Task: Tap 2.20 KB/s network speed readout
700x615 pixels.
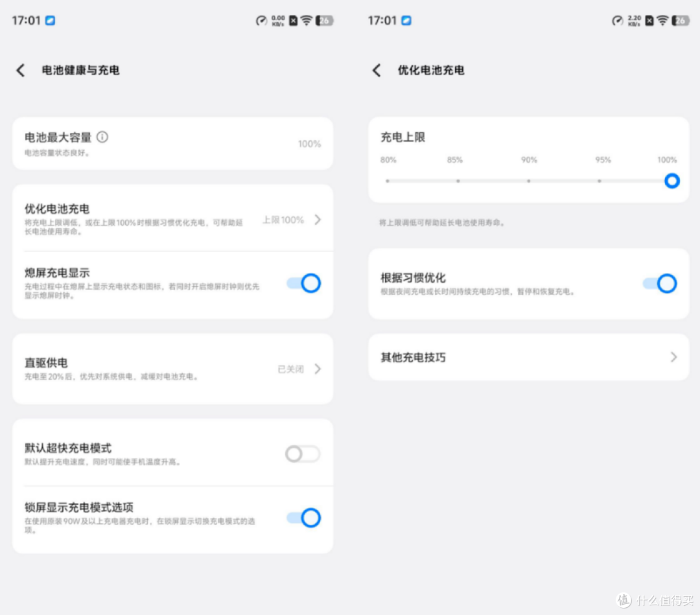Action: (x=635, y=21)
